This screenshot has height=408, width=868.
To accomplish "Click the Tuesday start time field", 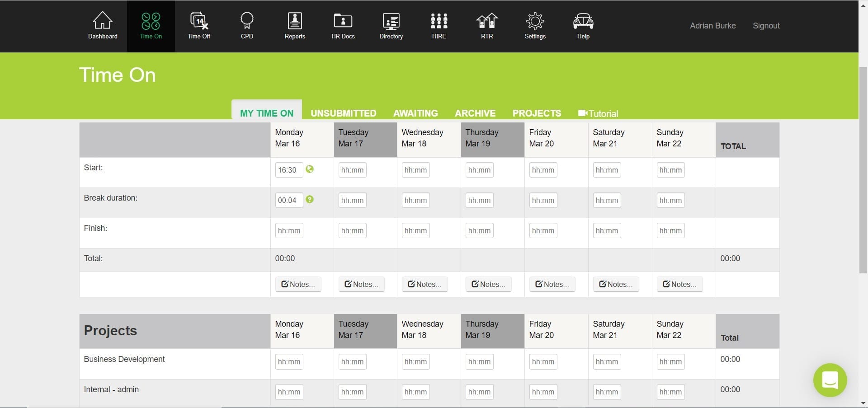I will pos(353,170).
